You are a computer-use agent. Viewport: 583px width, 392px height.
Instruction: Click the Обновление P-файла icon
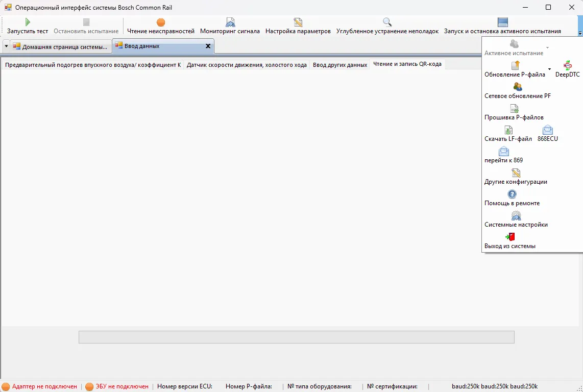click(x=515, y=65)
